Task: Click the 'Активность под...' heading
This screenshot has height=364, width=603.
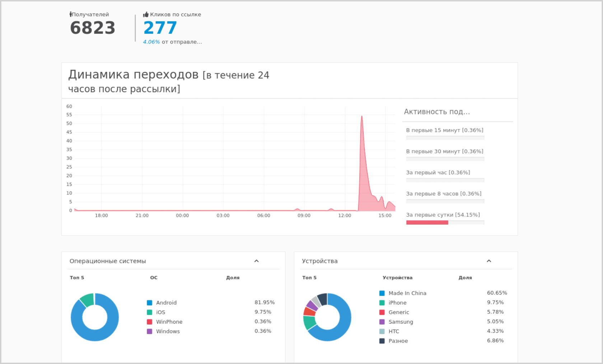Action: coord(437,112)
